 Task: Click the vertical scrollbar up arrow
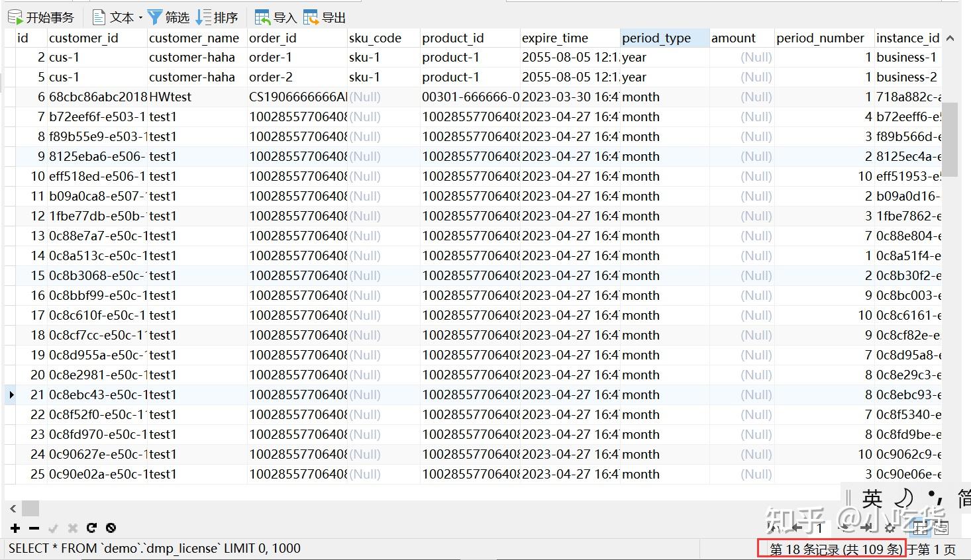coord(950,38)
